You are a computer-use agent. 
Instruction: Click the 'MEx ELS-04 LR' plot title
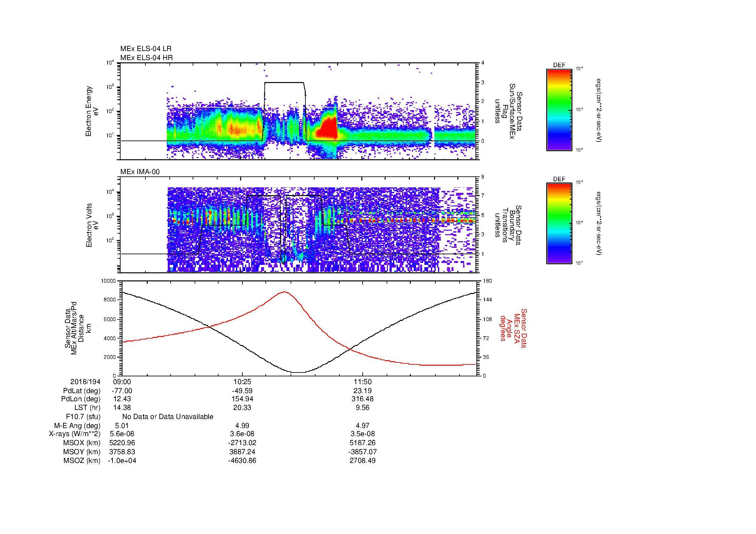click(146, 49)
